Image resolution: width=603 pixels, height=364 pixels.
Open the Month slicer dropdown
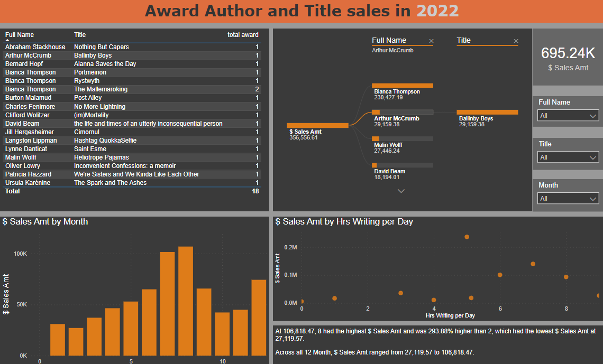pyautogui.click(x=568, y=199)
